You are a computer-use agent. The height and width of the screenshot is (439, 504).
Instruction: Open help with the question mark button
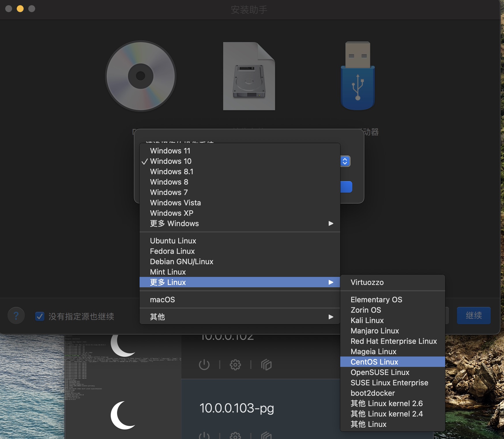[16, 316]
